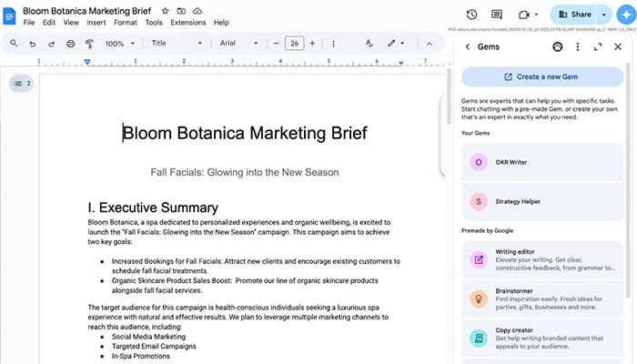Click the Create a new Gem button
Screen dimensions: 637x364
click(x=542, y=76)
